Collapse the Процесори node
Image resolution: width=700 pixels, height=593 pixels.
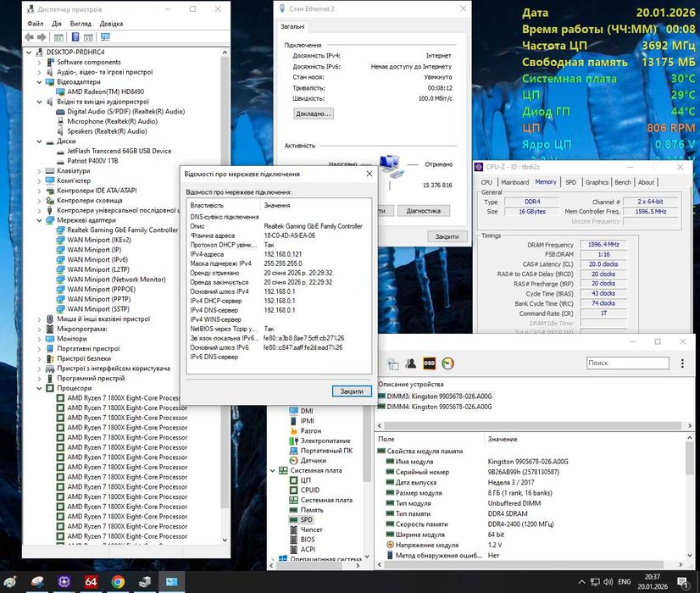coord(39,388)
